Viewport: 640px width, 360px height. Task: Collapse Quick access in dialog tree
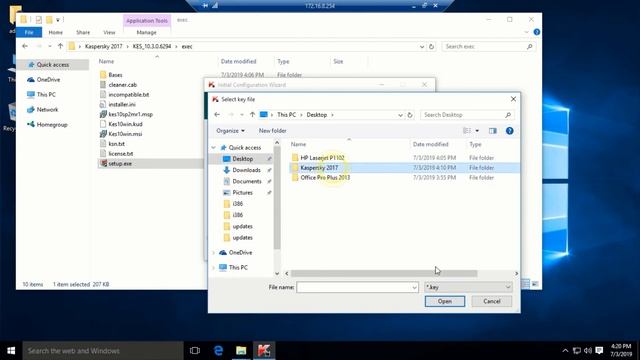coord(213,147)
